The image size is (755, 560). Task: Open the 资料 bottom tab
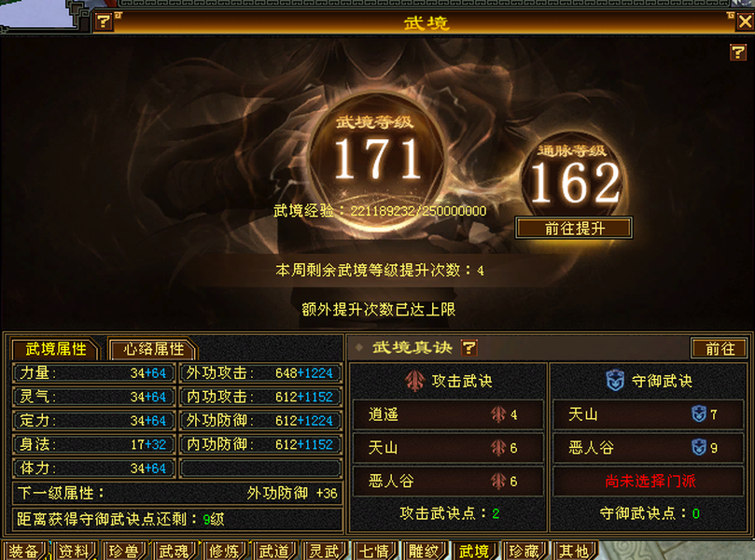pyautogui.click(x=74, y=551)
